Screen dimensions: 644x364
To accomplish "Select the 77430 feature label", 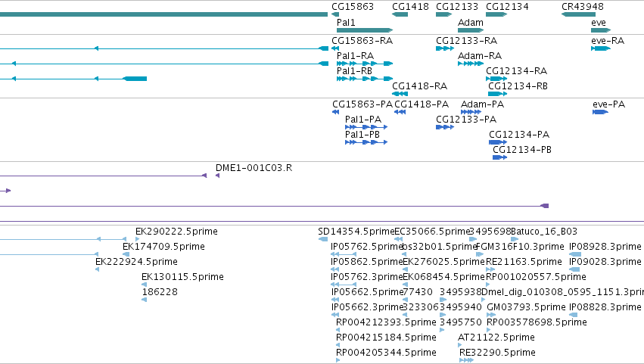I will 417,292.
